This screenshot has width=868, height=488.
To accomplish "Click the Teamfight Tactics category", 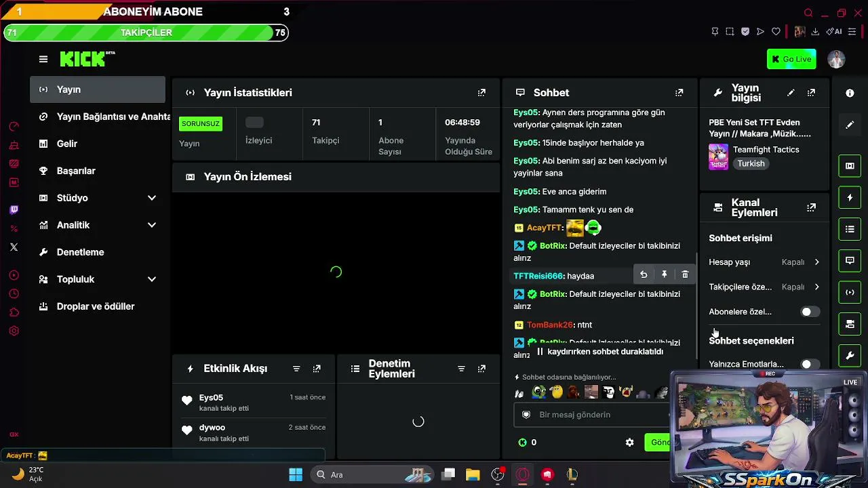I will click(x=766, y=150).
